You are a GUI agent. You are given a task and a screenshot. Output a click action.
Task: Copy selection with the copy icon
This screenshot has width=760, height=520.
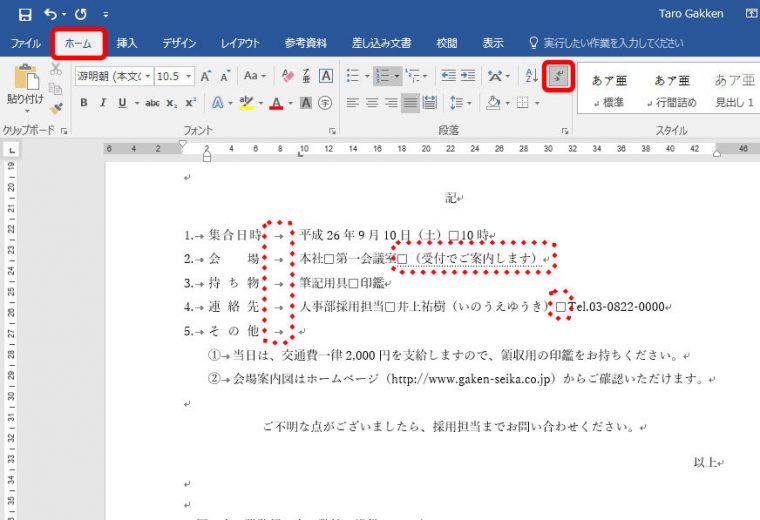(56, 89)
